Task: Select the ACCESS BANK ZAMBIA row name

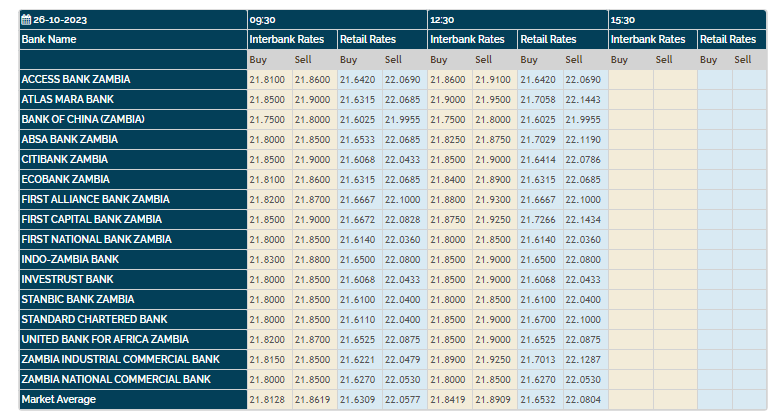Action: coord(75,79)
